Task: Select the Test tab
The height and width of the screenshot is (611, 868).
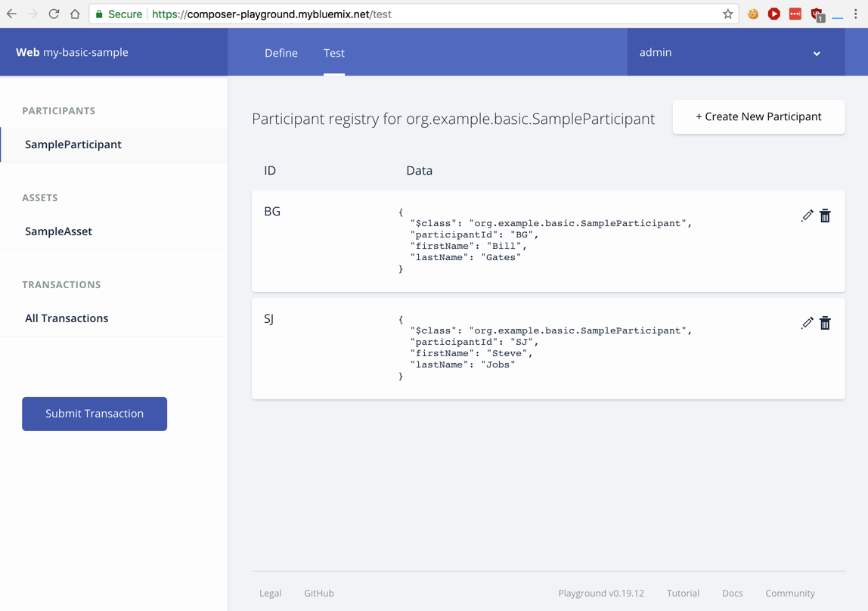Action: (x=333, y=53)
